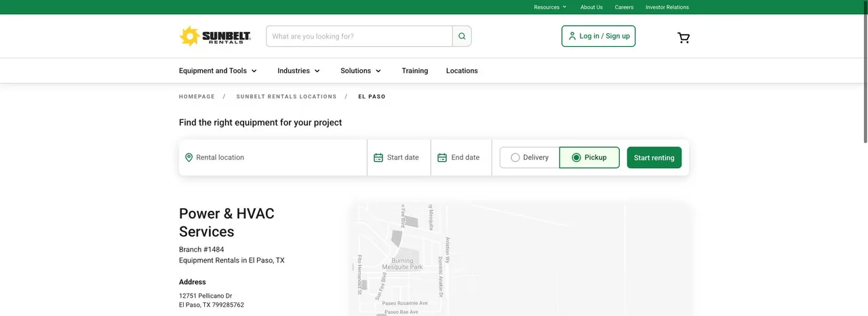This screenshot has width=868, height=316.
Task: Click the Start renting button
Action: coord(654,157)
